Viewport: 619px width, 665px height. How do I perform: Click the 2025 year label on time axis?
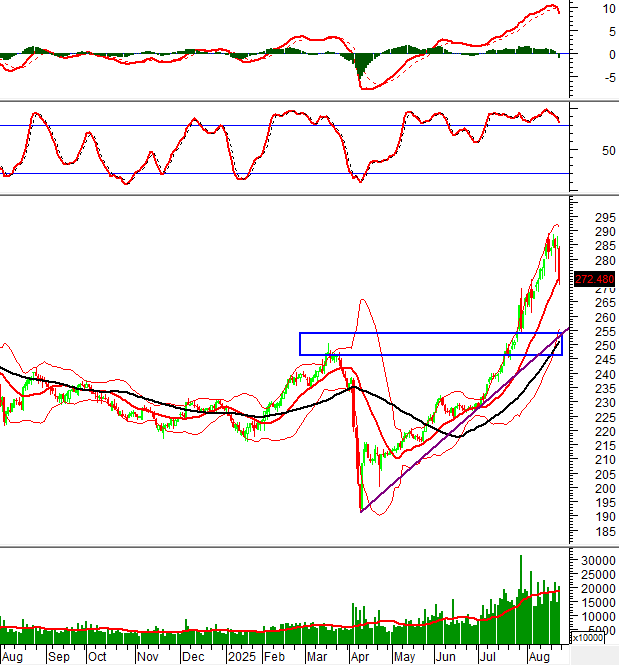click(242, 657)
